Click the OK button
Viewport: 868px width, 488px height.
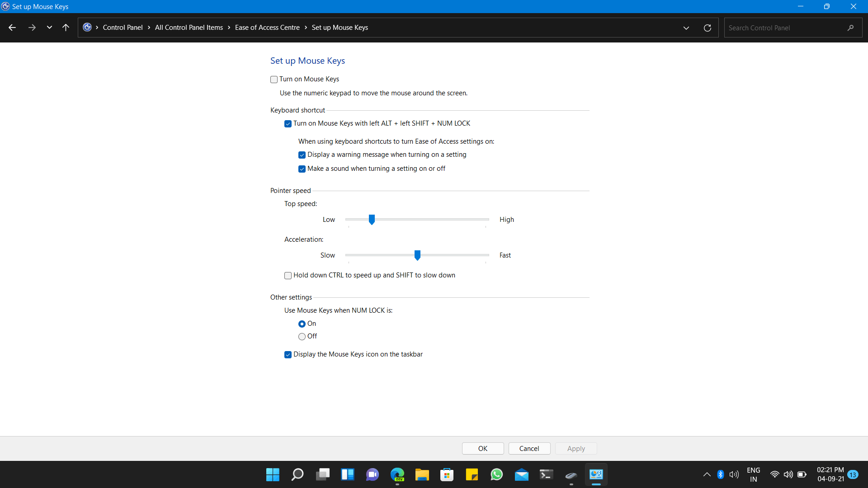(482, 449)
